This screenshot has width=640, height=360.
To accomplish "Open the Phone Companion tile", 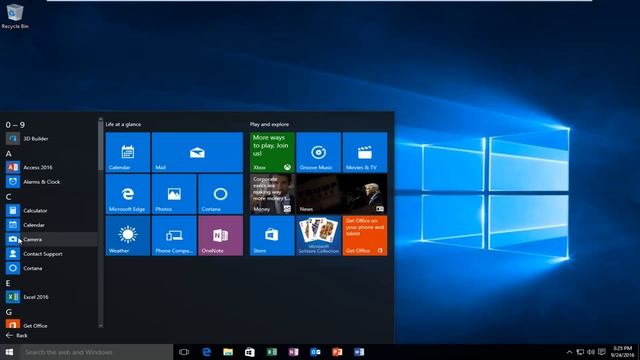I will click(x=174, y=236).
